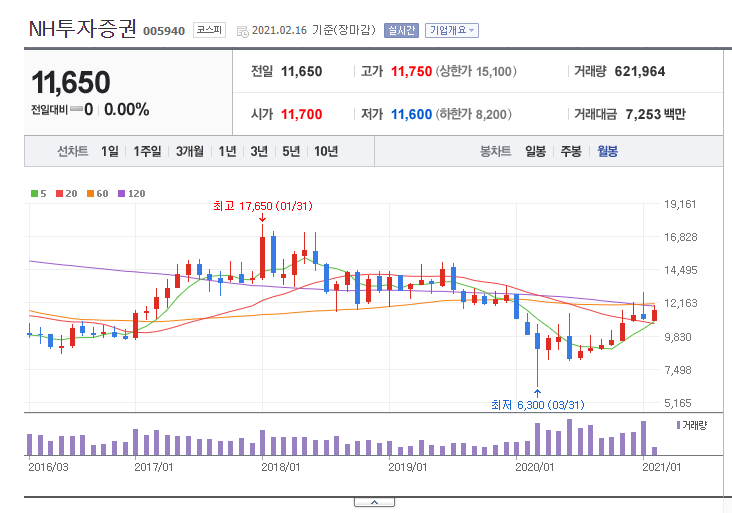The image size is (732, 513).
Task: Switch to 일봉 daily candle chart
Action: point(535,151)
